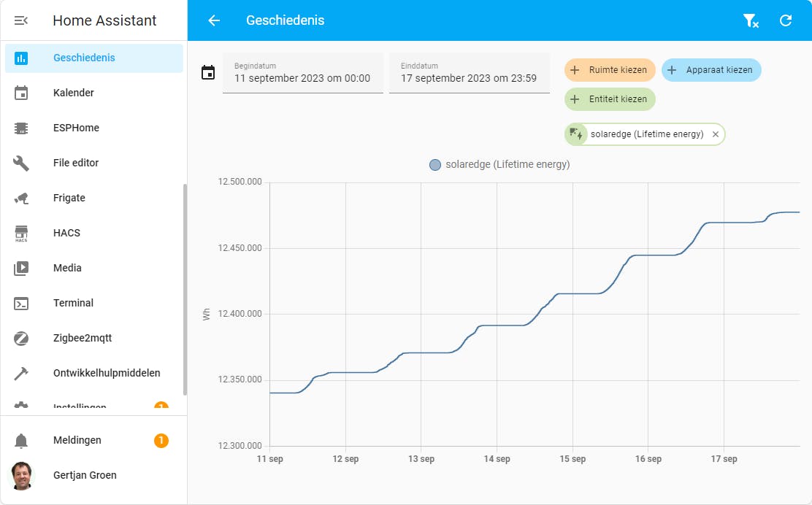Open HACS store icon in sidebar

(x=21, y=233)
